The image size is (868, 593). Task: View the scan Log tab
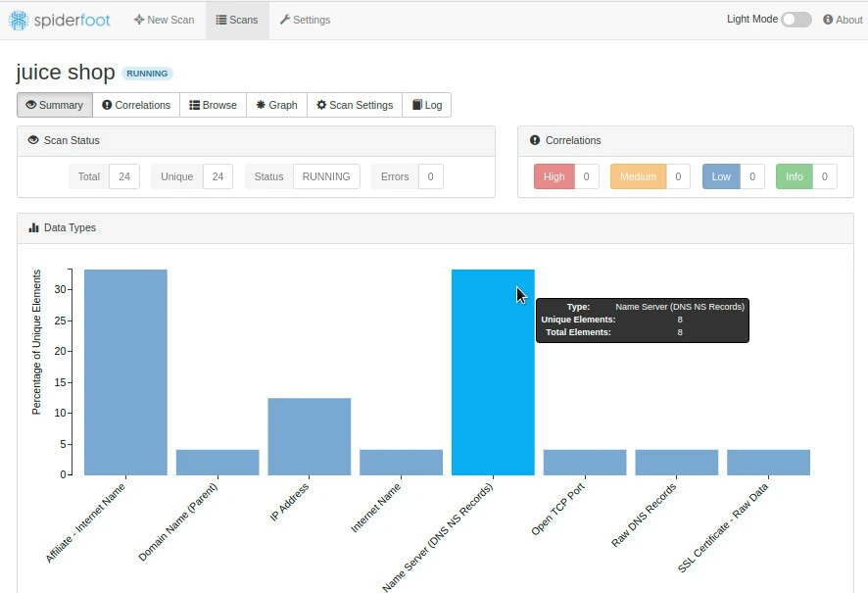tap(426, 105)
